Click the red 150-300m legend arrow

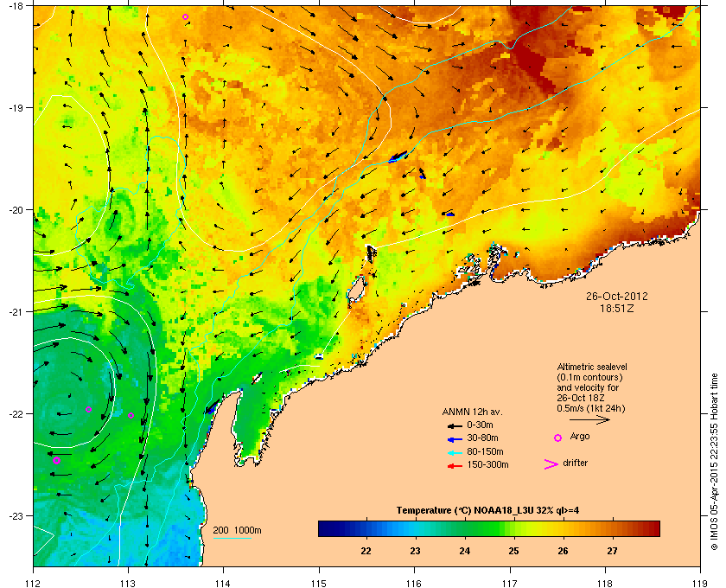coord(455,466)
